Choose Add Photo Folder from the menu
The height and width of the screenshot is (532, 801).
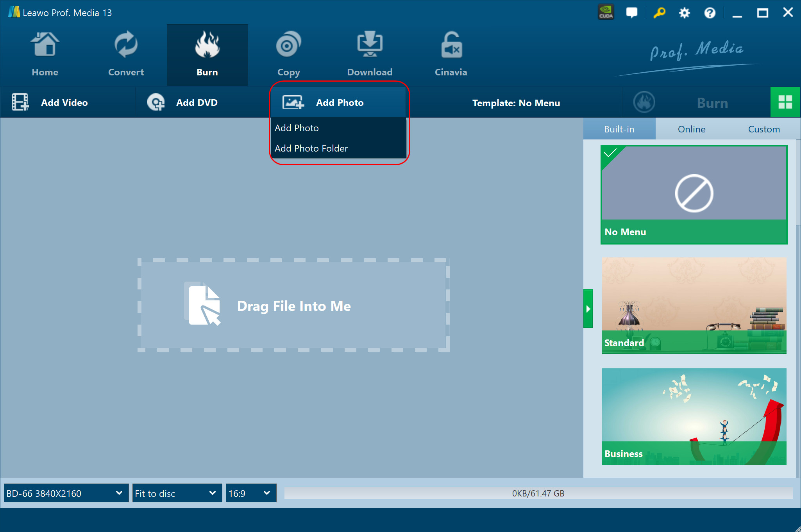click(x=311, y=148)
